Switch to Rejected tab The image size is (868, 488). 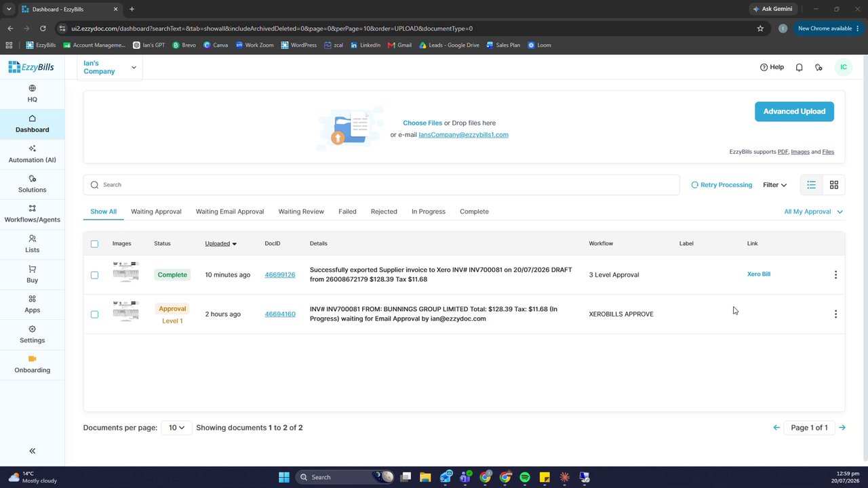384,211
